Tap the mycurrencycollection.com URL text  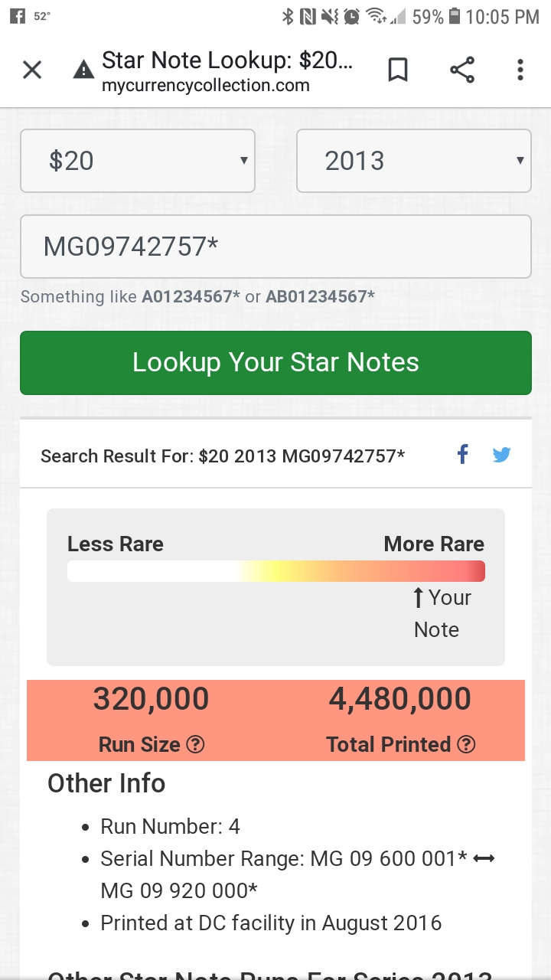pyautogui.click(x=205, y=86)
